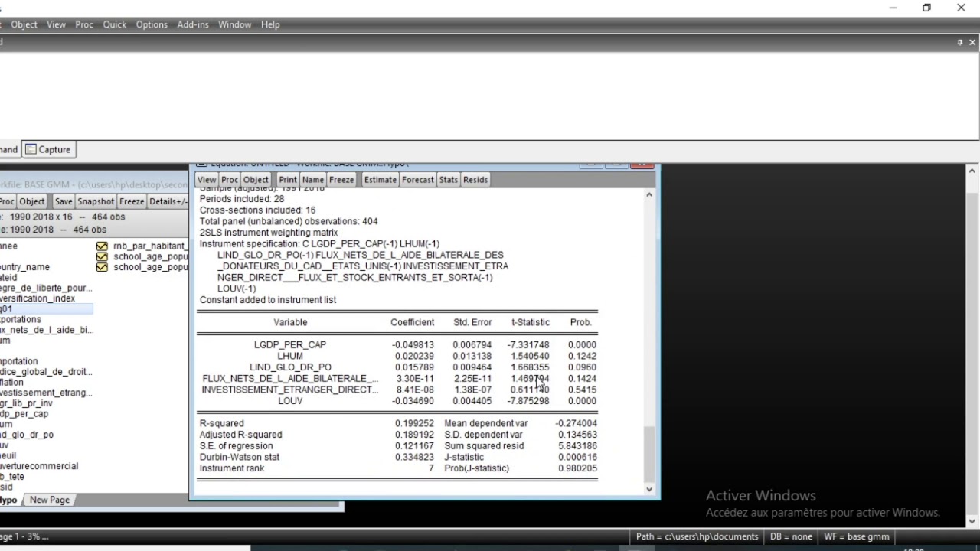Click the Durbin-Watson stat value 0.334823
Screen dimensions: 980x551
[414, 457]
